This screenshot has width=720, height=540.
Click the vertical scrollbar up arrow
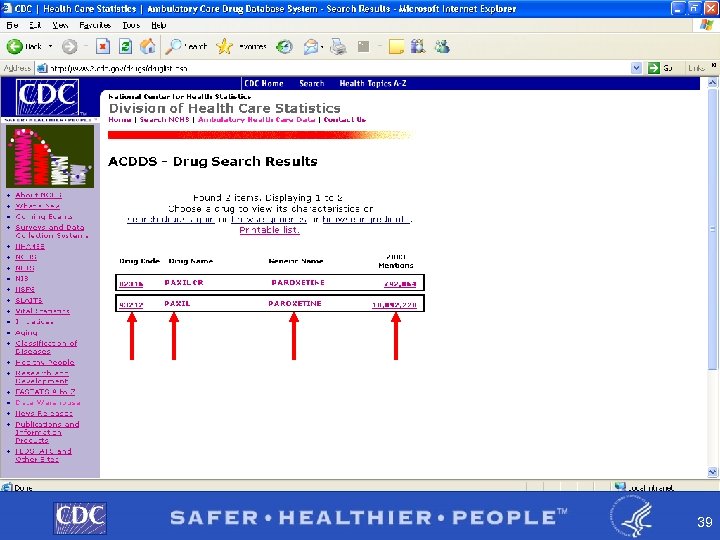point(712,83)
